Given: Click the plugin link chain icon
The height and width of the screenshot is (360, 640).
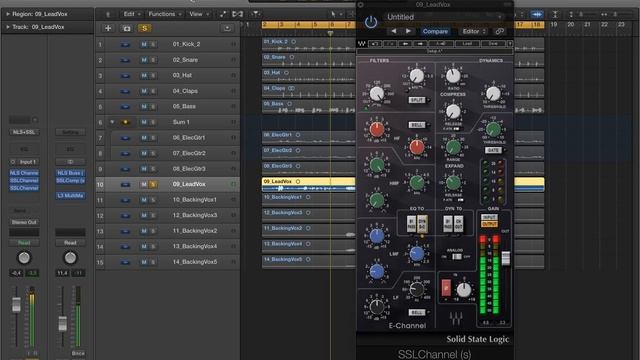Looking at the screenshot, I should coord(500,31).
